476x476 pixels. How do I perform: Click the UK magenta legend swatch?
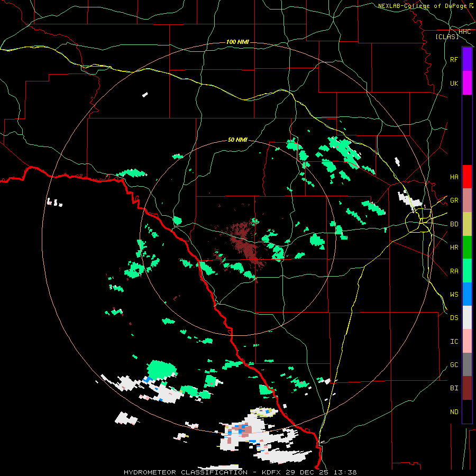[x=467, y=83]
